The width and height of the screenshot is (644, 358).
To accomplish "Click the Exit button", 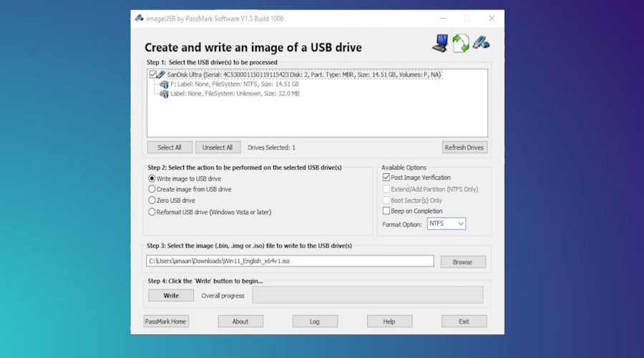I will pyautogui.click(x=464, y=321).
